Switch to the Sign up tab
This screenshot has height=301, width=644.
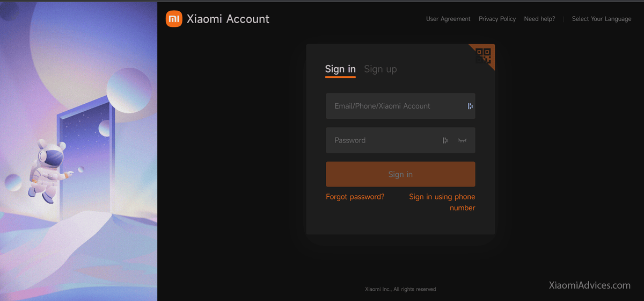(x=380, y=69)
